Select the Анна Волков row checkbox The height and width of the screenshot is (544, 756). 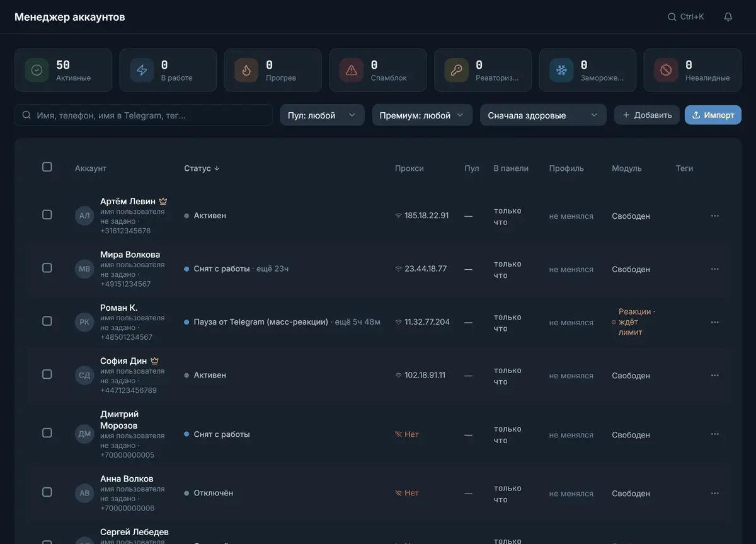47,492
